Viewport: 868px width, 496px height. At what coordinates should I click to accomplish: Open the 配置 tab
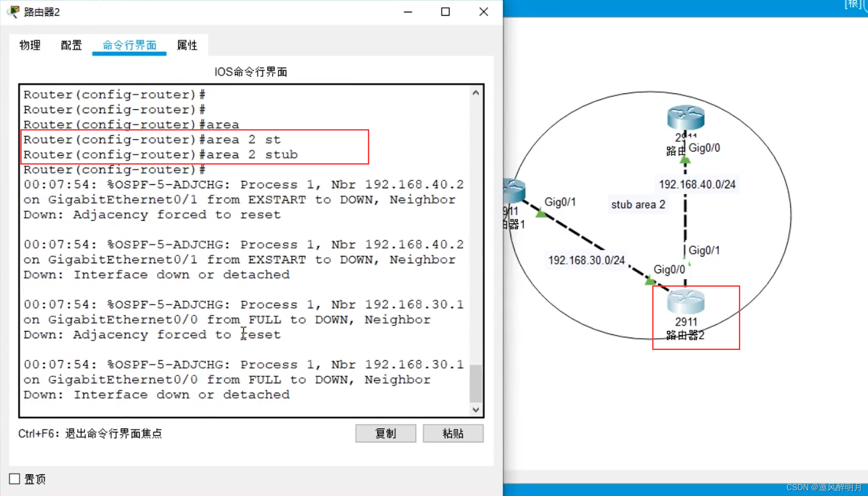(x=71, y=45)
